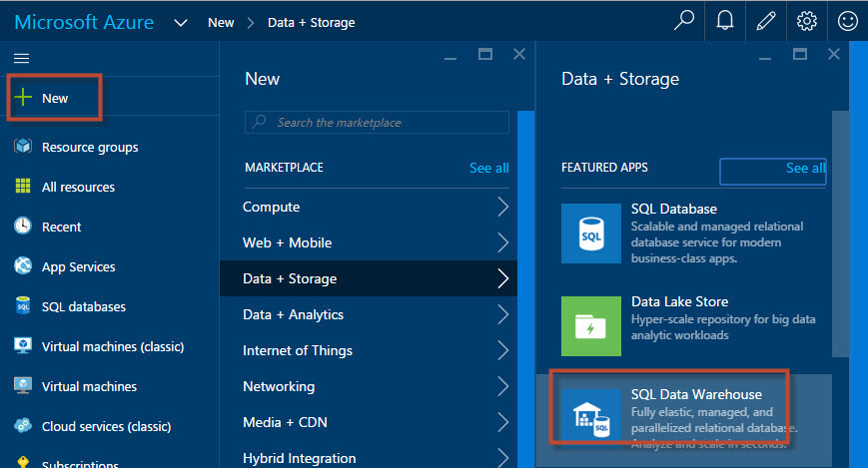Select Data + Analytics in marketplace list
The height and width of the screenshot is (468, 868).
pyautogui.click(x=293, y=314)
